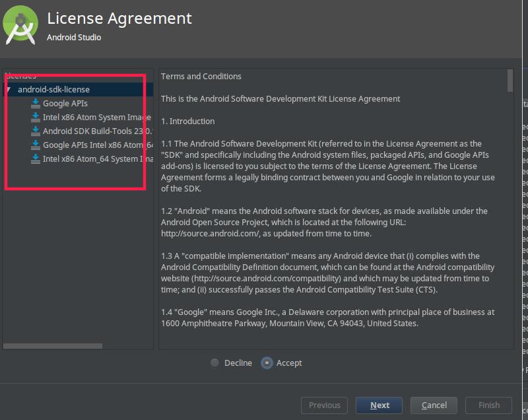
Task: Click download icon beside Intel x86 Atom System Image
Action: coord(36,117)
